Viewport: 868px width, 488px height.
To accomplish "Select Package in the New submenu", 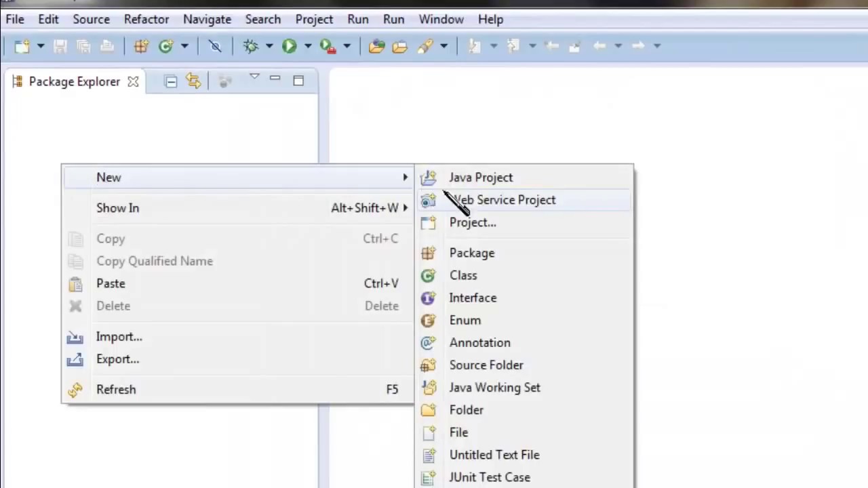I will coord(524,253).
